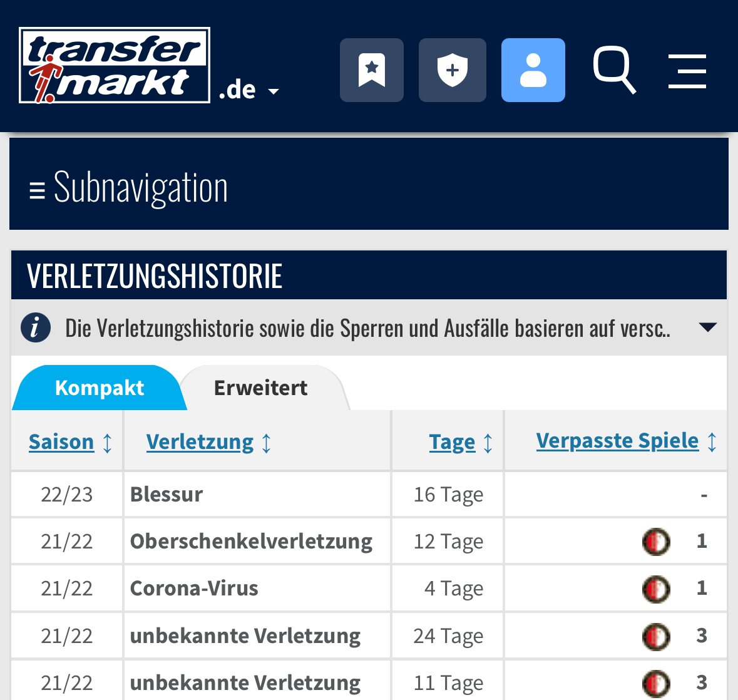
Task: Toggle sort arrows next to Verpasste Spiele
Action: (712, 442)
